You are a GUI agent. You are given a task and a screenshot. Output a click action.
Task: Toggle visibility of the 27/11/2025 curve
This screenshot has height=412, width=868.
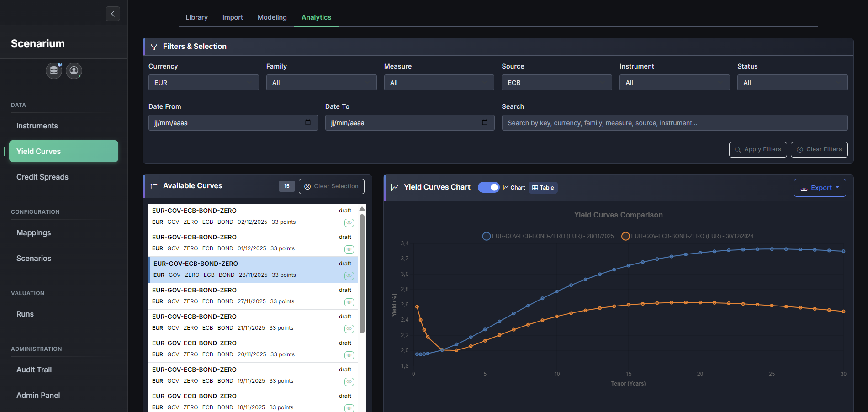[x=349, y=302]
